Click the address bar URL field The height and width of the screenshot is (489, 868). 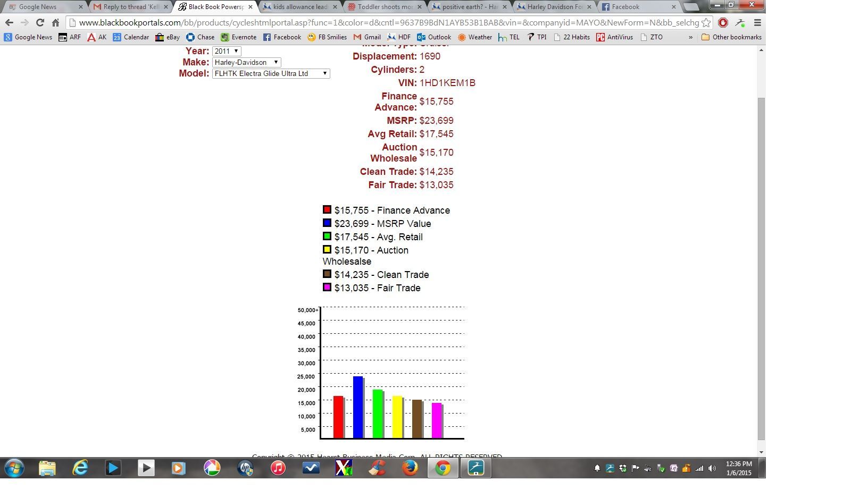(x=388, y=23)
